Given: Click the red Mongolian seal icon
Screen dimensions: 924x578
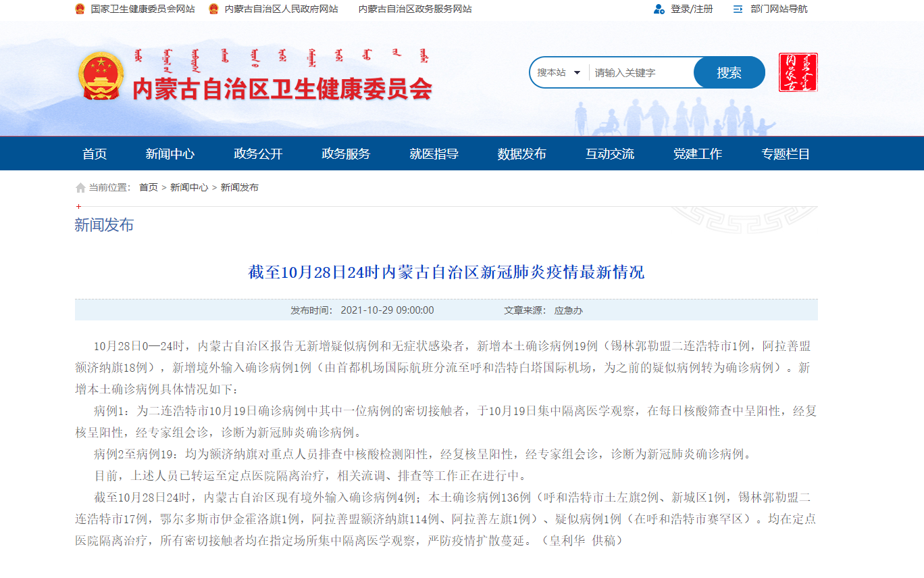Looking at the screenshot, I should (798, 72).
